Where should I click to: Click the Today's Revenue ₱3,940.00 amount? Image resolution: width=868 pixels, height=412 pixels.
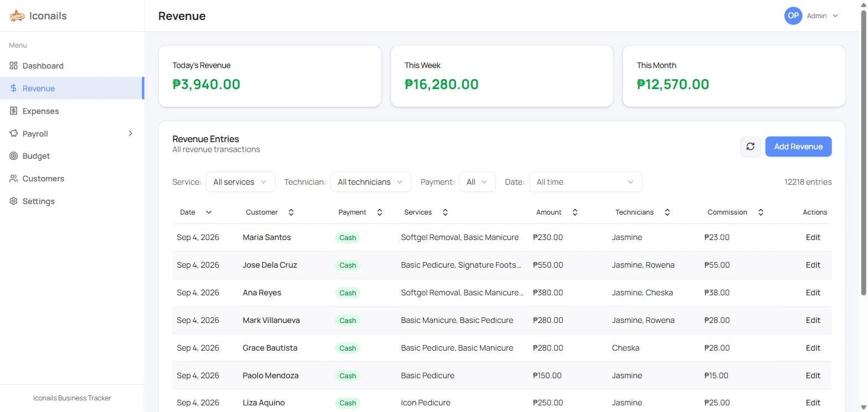(206, 84)
